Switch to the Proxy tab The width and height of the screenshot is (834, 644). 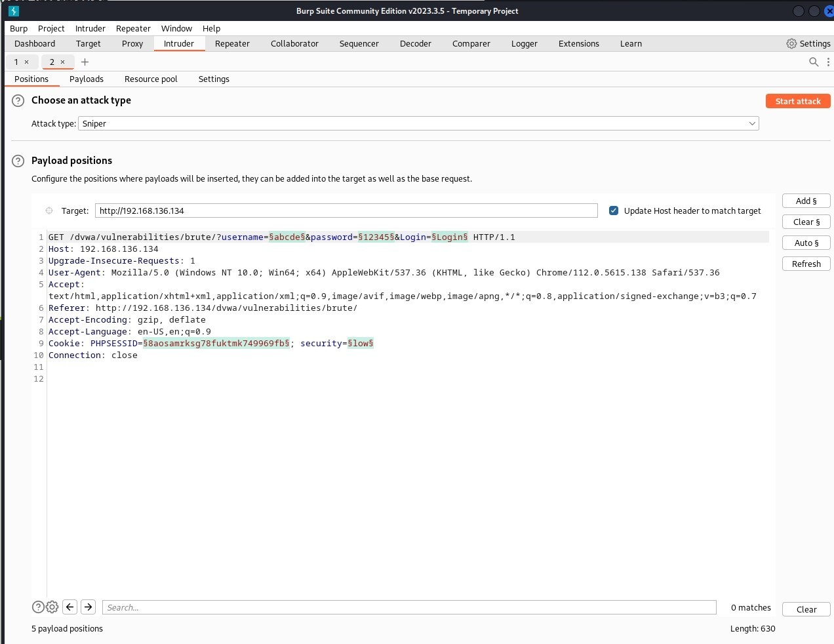pyautogui.click(x=132, y=43)
